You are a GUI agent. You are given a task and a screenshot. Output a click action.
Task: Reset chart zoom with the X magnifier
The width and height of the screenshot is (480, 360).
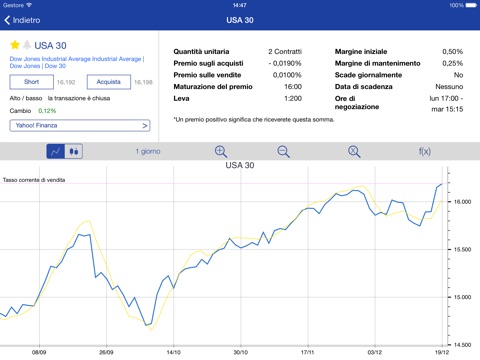click(354, 152)
